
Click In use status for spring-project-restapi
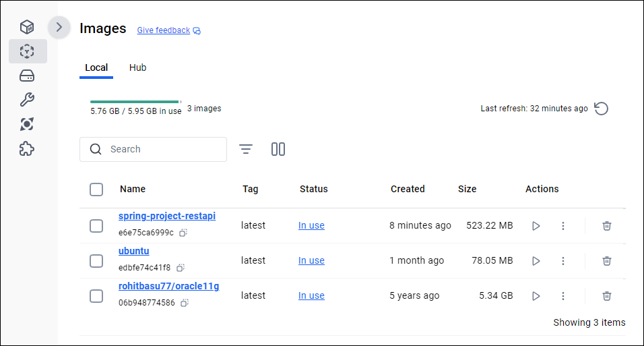[311, 225]
